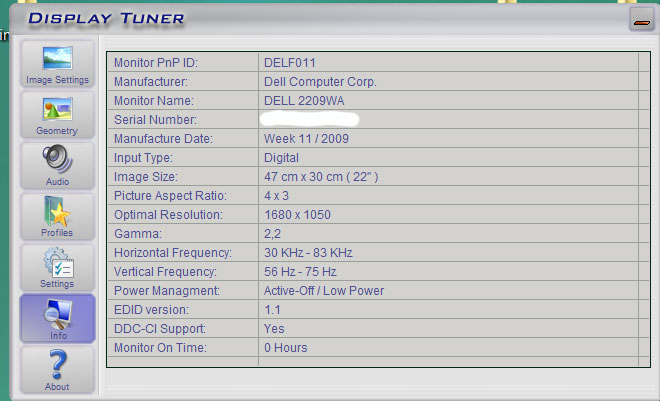
Task: Select the Monitor PnP ID value DELF011
Action: point(291,63)
